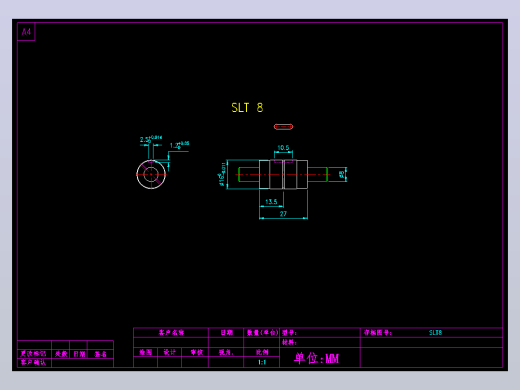Click the '比例' scale header cell
Viewport: 520px width, 390px height.
[x=262, y=352]
